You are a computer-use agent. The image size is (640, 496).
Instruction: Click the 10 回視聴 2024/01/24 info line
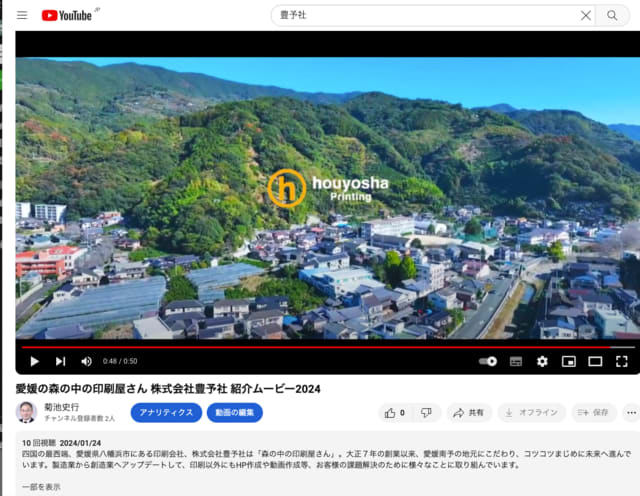(62, 443)
